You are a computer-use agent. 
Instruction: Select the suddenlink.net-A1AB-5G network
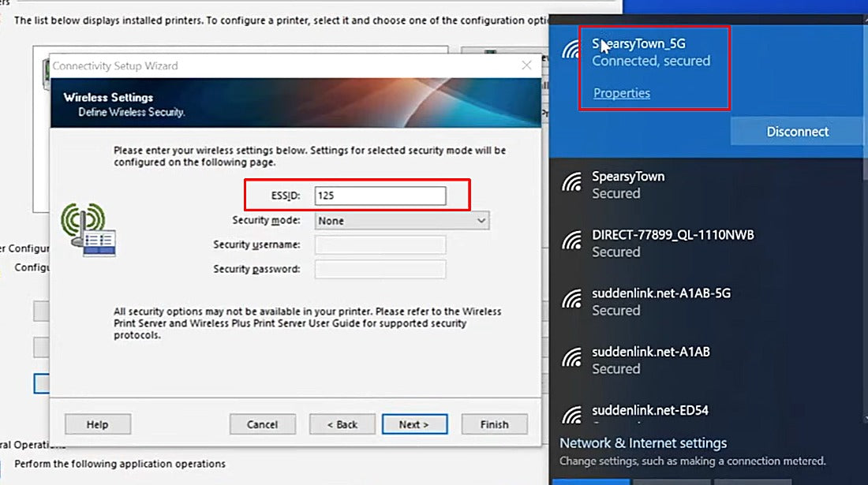pyautogui.click(x=705, y=301)
